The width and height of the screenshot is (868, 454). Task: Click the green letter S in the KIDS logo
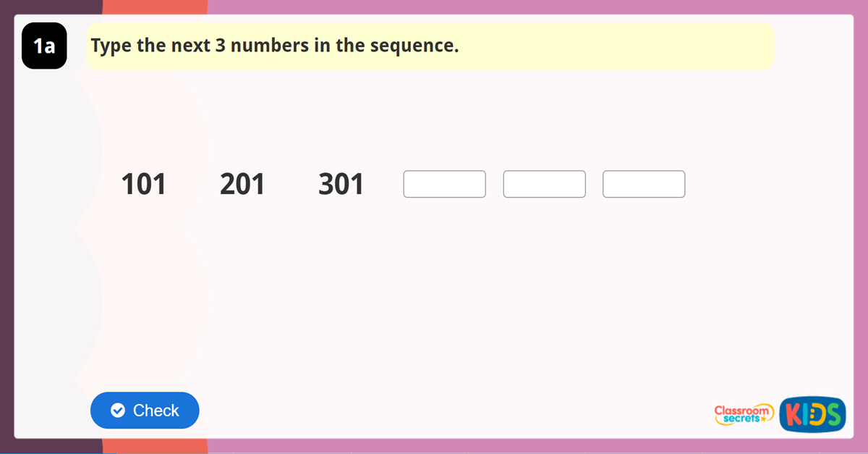coord(833,414)
